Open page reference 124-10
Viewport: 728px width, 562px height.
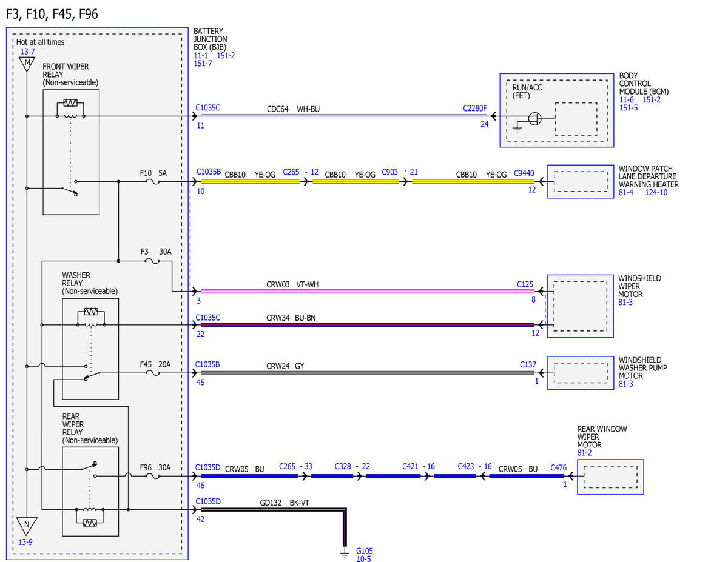[x=656, y=192]
